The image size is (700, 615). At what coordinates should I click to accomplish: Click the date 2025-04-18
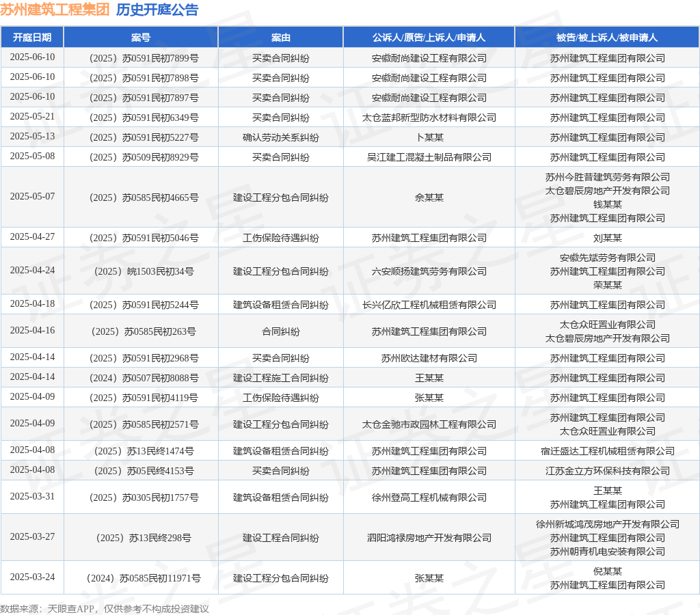[32, 303]
